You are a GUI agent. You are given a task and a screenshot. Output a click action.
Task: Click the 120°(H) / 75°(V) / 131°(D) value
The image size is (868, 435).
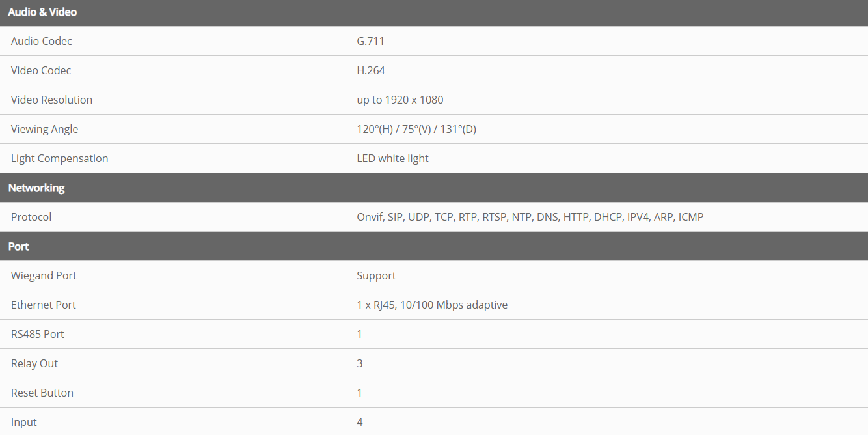tap(416, 129)
